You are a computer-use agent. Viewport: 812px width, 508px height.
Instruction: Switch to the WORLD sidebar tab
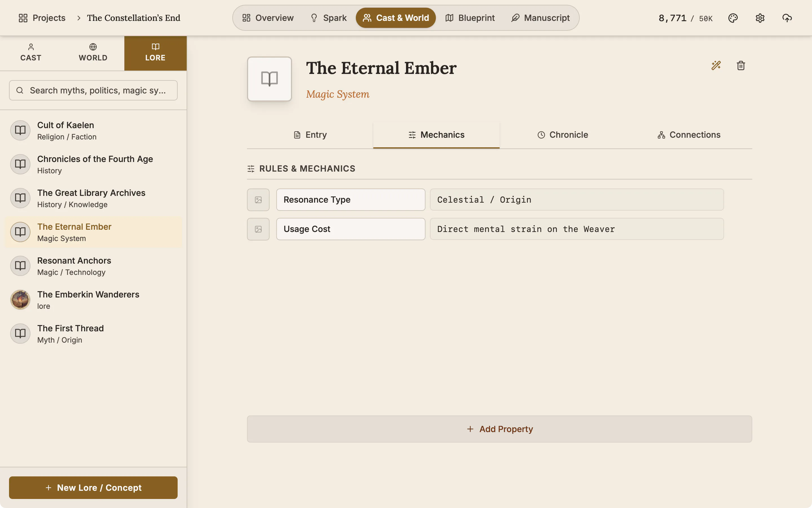click(93, 53)
